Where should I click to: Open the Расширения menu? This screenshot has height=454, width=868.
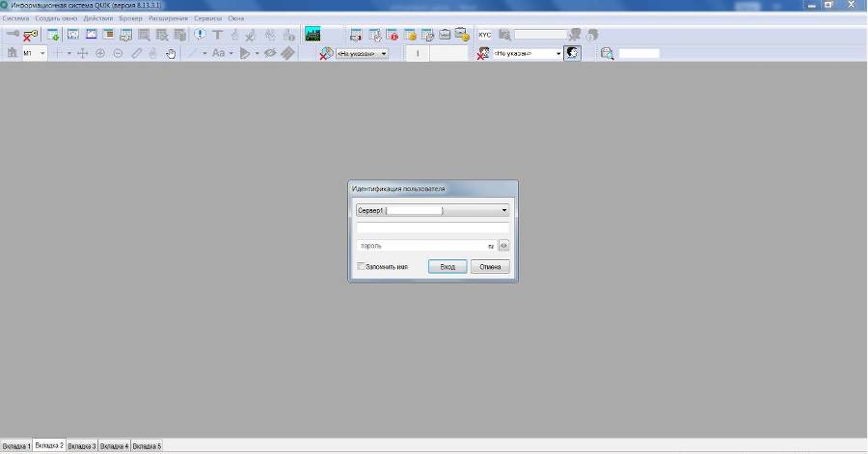click(168, 18)
